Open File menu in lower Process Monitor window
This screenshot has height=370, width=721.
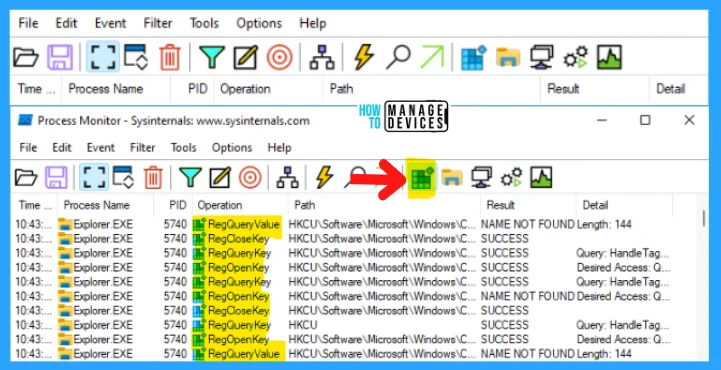(28, 148)
